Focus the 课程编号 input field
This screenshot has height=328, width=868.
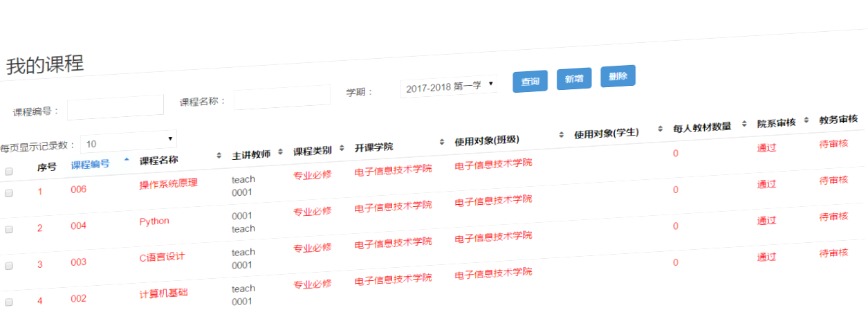coord(115,107)
